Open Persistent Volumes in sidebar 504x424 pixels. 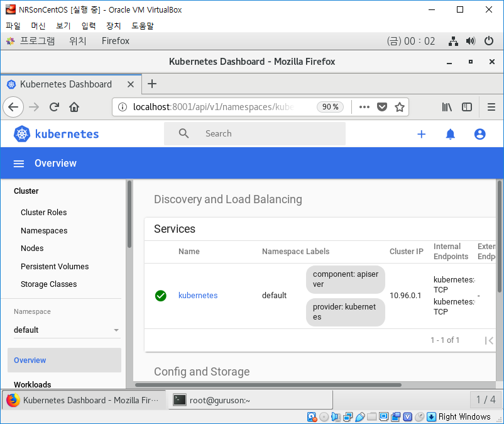click(x=55, y=266)
